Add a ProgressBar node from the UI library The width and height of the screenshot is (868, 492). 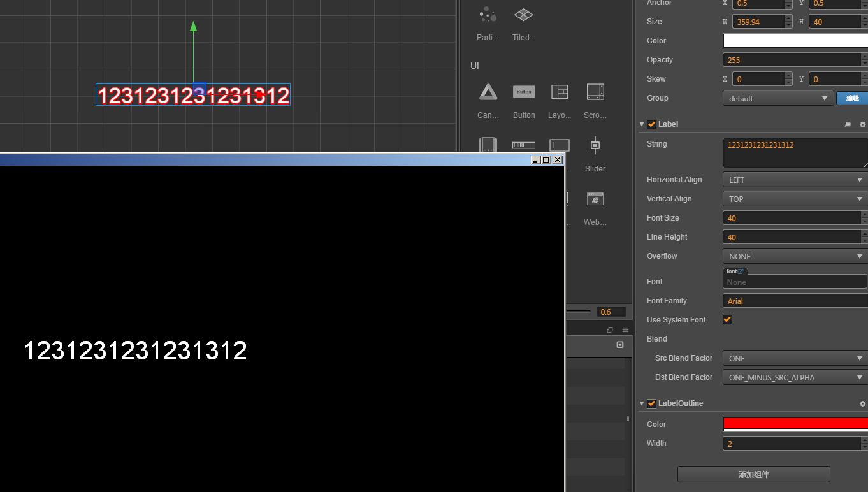pos(524,145)
